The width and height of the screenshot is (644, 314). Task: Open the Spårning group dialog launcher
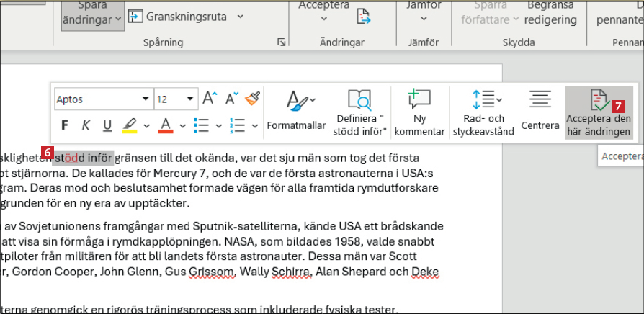[281, 43]
